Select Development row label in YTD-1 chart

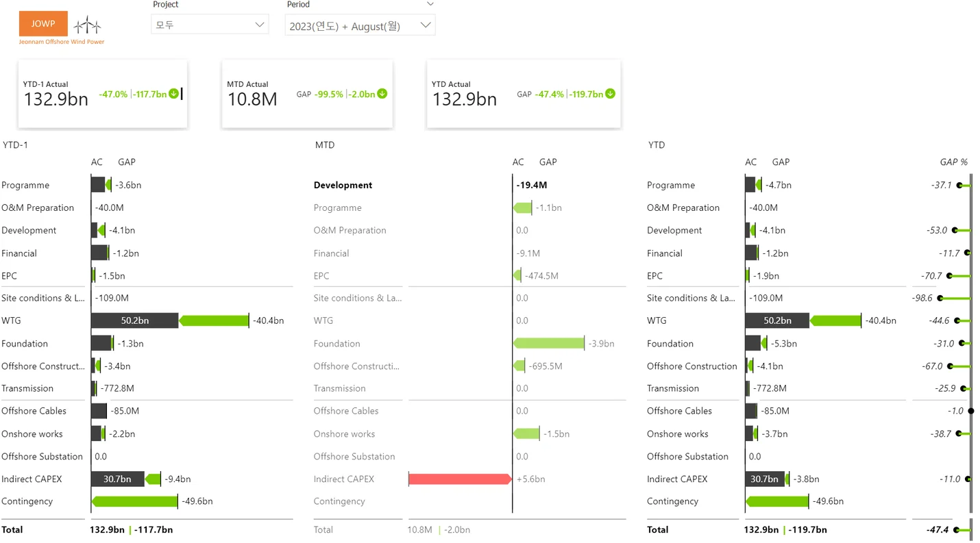click(29, 230)
